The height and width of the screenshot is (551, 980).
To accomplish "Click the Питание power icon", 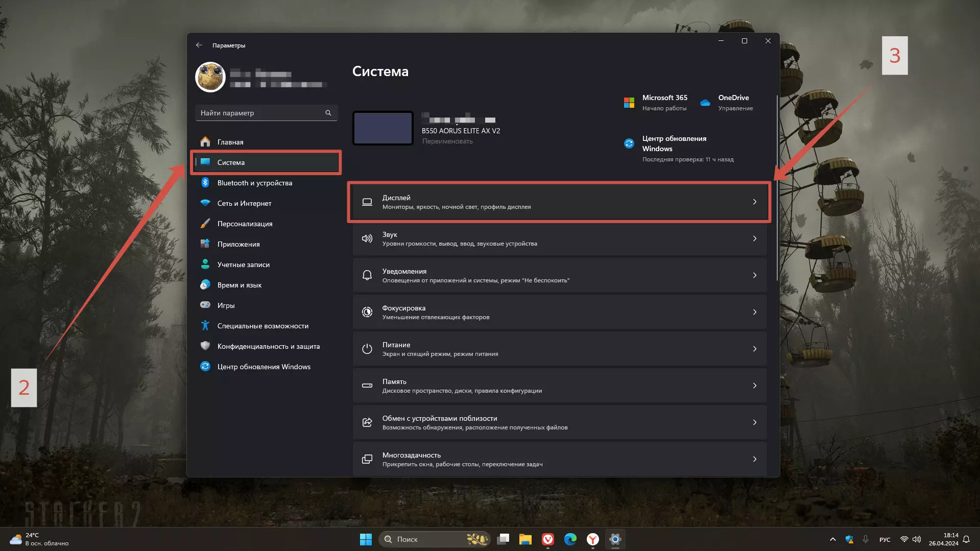I will pyautogui.click(x=367, y=349).
